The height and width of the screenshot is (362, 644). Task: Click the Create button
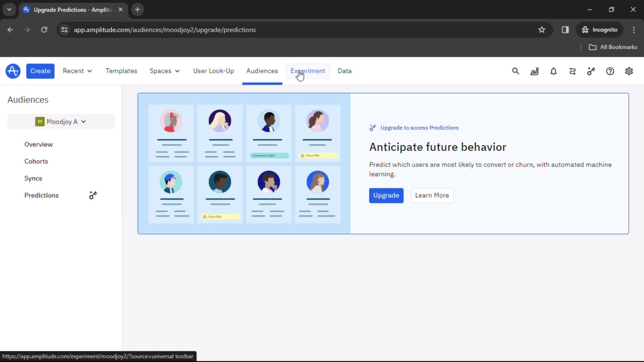40,71
